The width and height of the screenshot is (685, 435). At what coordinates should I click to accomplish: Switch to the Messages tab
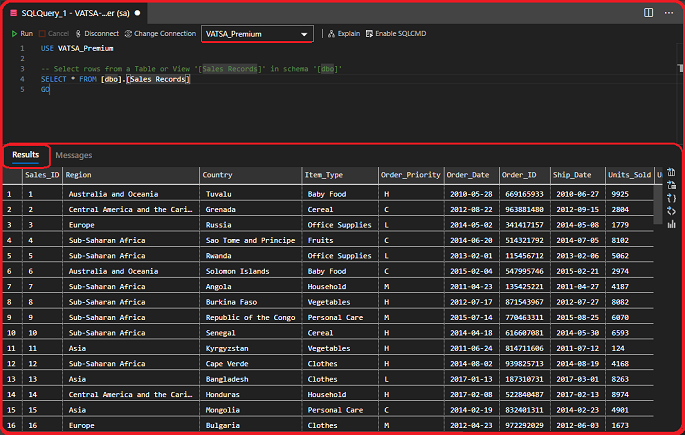pos(74,155)
